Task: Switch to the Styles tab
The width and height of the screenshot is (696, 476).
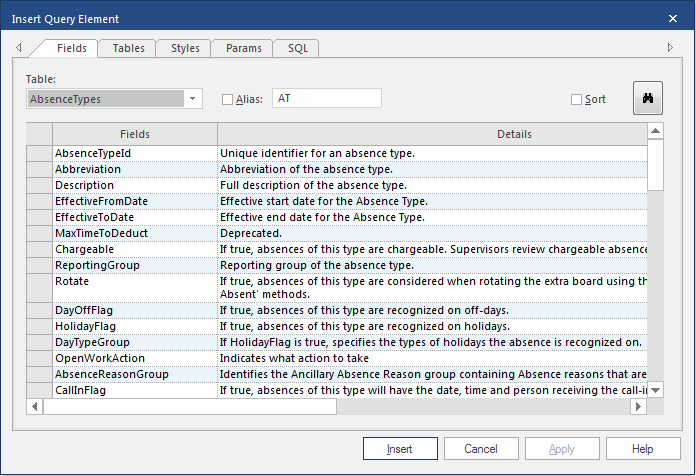Action: pyautogui.click(x=185, y=48)
